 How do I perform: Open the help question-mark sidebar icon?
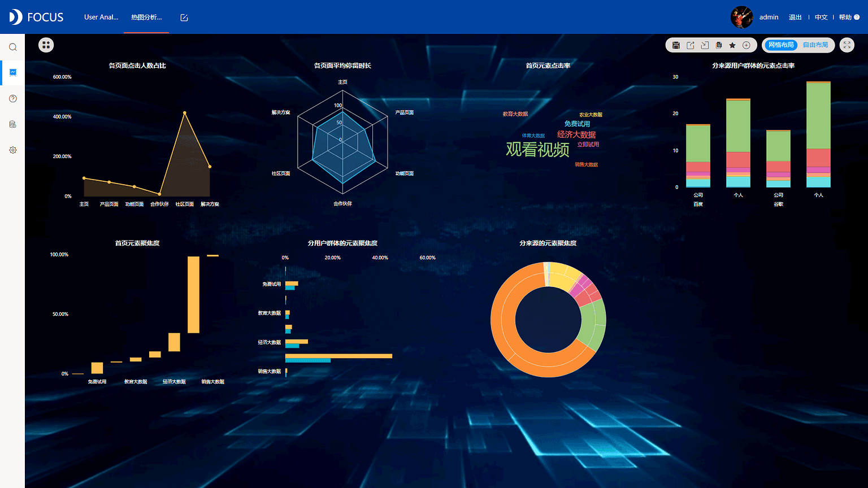(12, 99)
